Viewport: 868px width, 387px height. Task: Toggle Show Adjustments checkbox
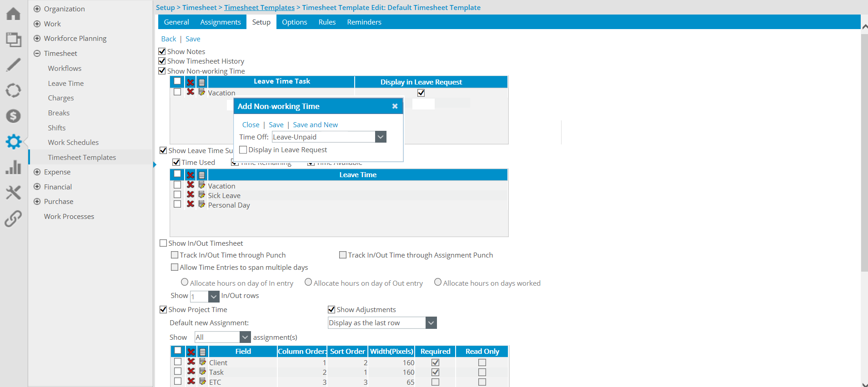coord(331,309)
